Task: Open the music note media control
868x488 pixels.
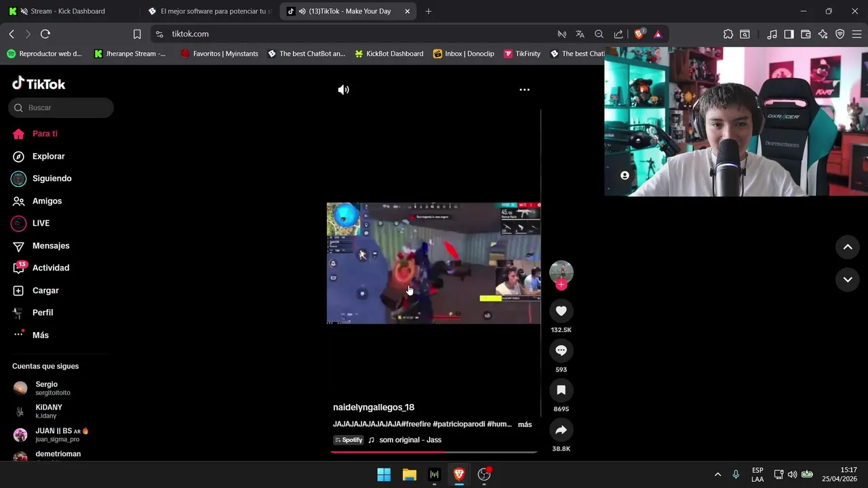Action: click(772, 34)
